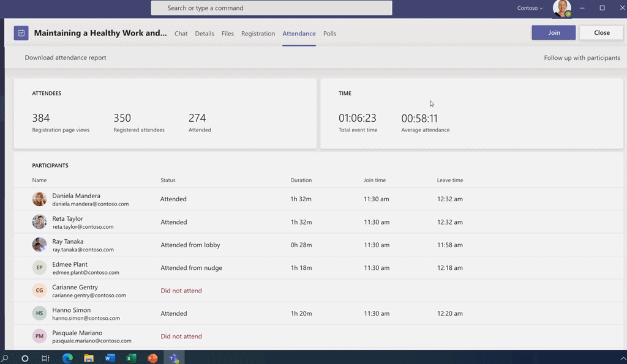The width and height of the screenshot is (627, 364).
Task: Click the Close button next to Join
Action: pos(601,33)
